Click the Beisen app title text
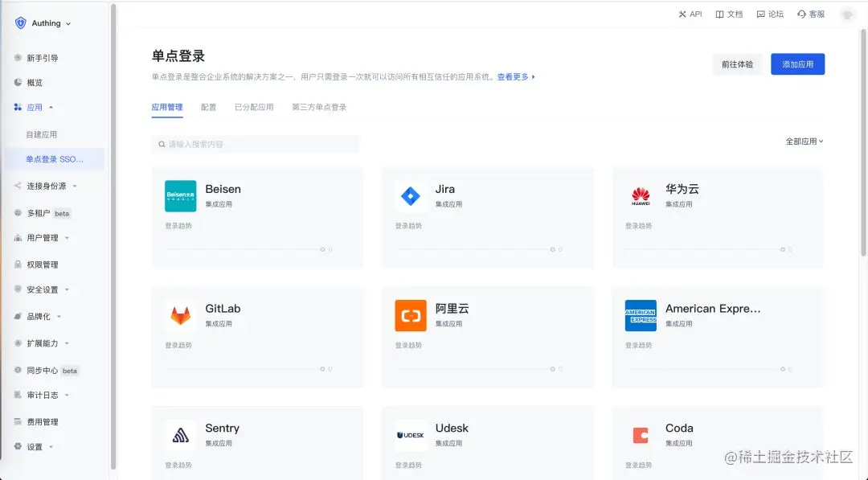Screen dimensions: 868x480 [223, 189]
